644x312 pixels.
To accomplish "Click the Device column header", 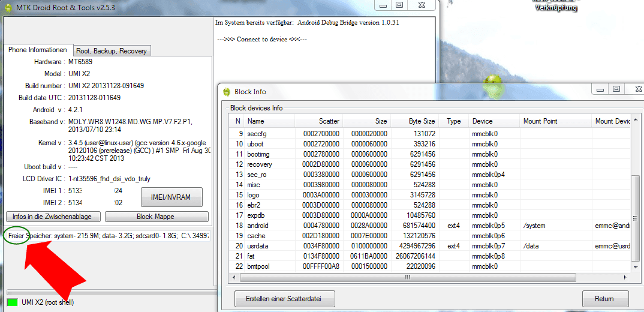I will pos(494,121).
